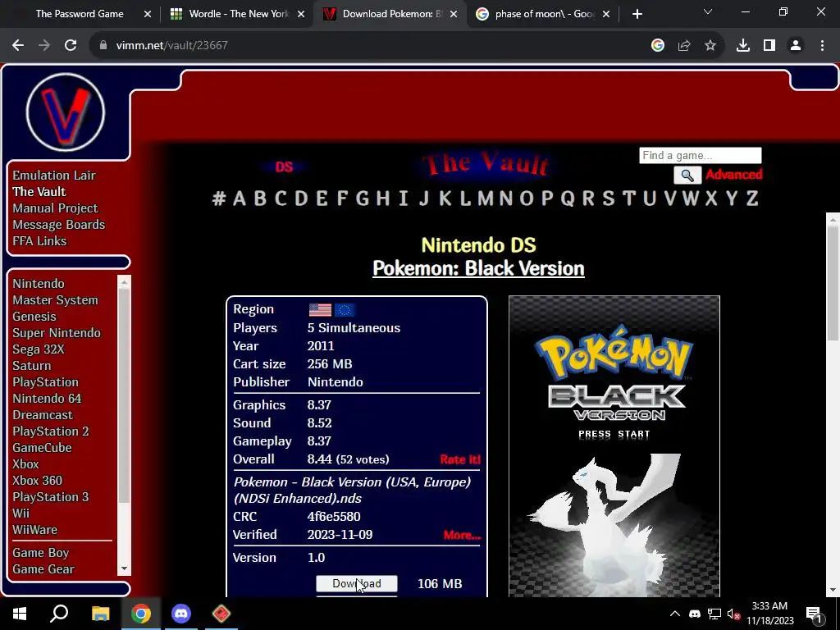Close The Password Game tab
This screenshot has height=630, width=840.
148,14
